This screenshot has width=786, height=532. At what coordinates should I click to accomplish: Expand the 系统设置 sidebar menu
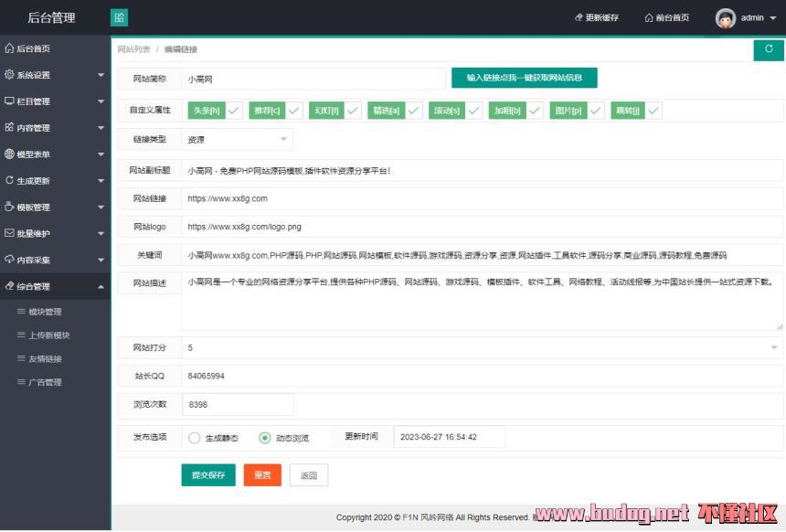pyautogui.click(x=55, y=75)
